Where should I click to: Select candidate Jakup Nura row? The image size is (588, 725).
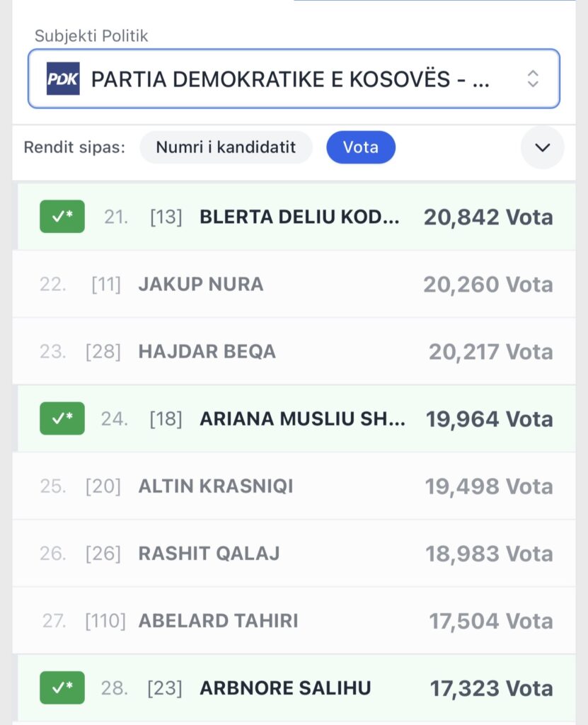[201, 285]
